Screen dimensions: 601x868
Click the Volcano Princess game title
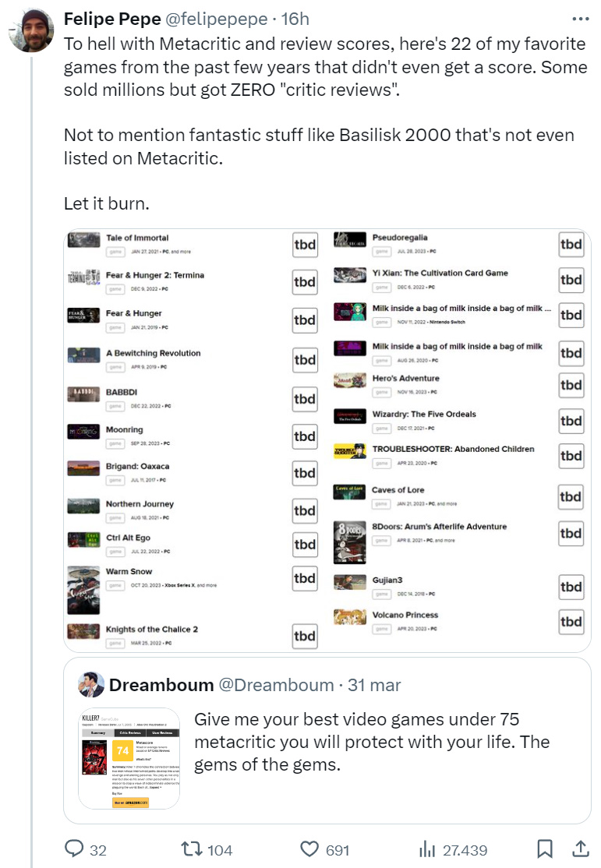405,616
